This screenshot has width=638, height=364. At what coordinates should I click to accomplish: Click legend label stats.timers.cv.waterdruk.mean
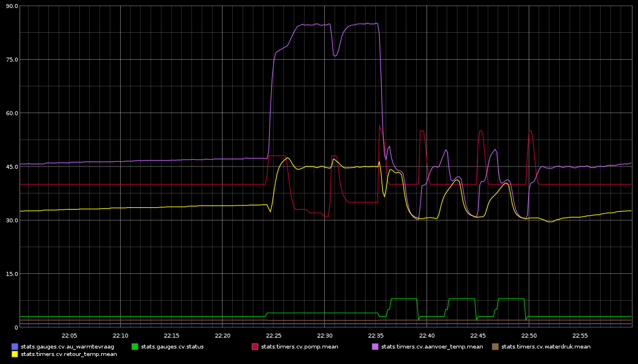click(545, 347)
